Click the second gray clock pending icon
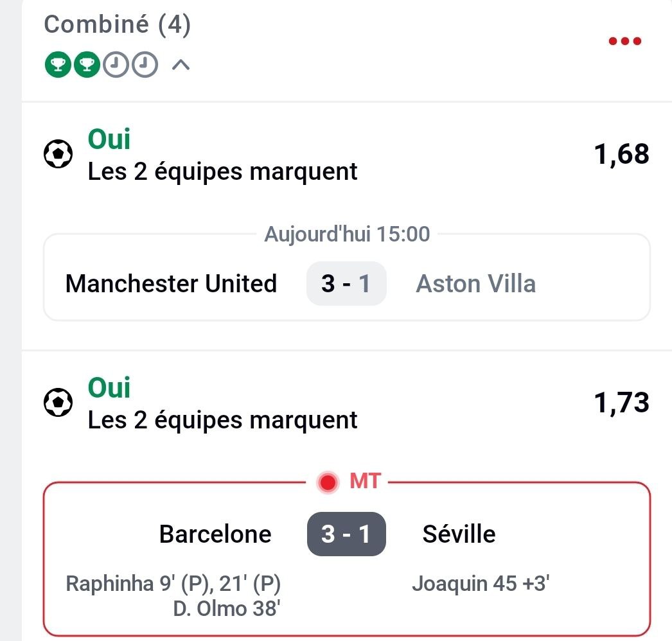The height and width of the screenshot is (641, 672). tap(145, 64)
